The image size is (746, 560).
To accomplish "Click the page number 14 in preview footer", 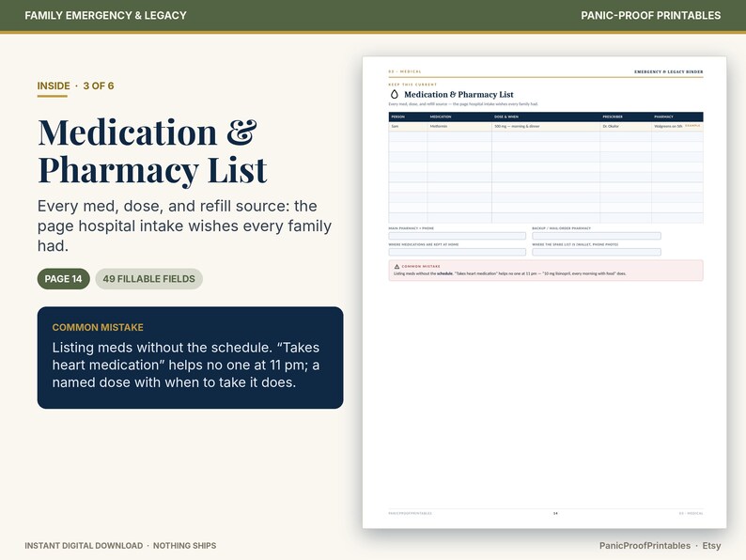I will click(555, 513).
